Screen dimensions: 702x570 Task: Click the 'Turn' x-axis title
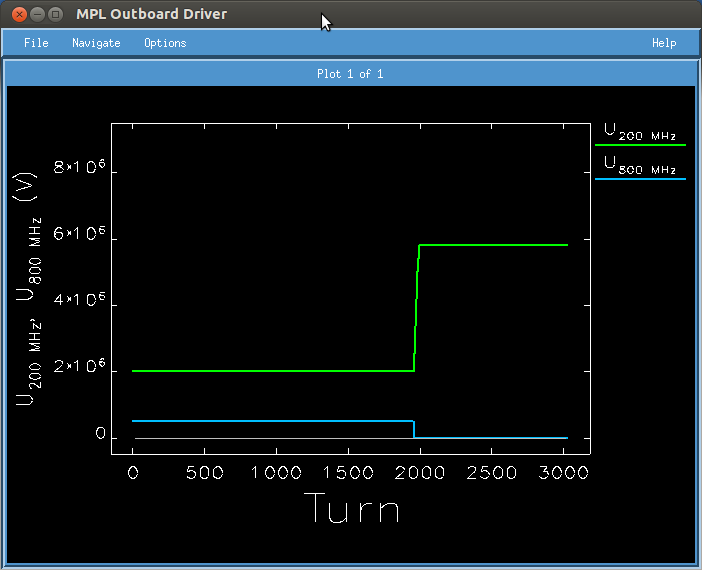pos(351,509)
